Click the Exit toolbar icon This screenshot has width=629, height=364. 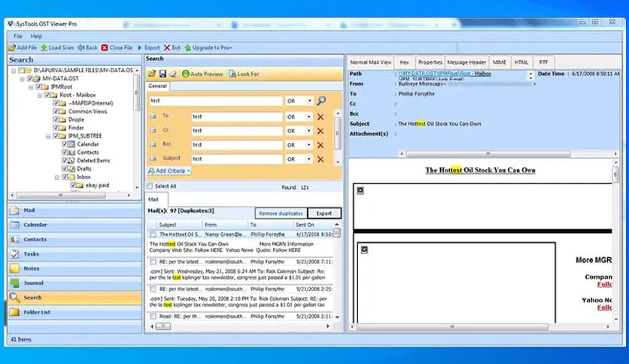pos(167,47)
